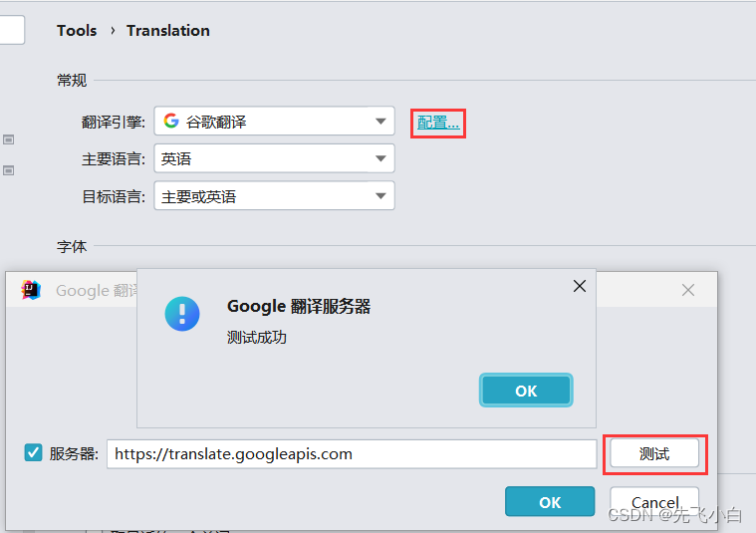Click the 常规 section heading
This screenshot has width=756, height=533.
click(72, 80)
